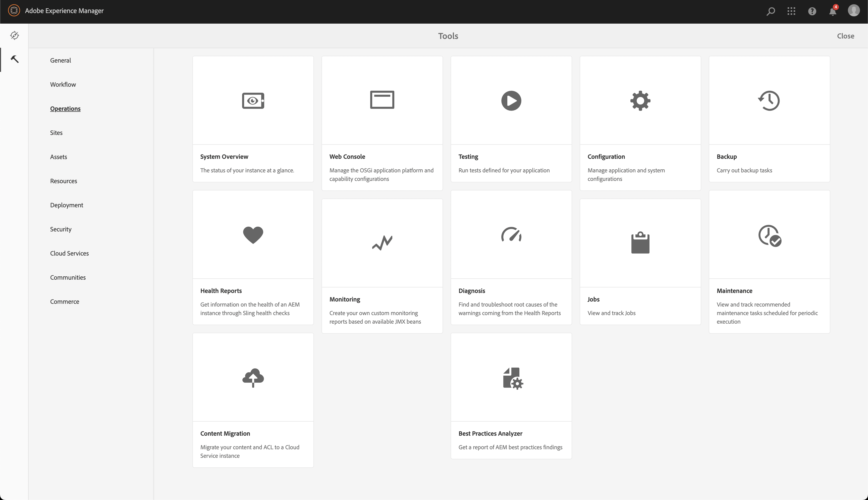The image size is (868, 500).
Task: Open Health Reports heart icon card
Action: tap(253, 235)
